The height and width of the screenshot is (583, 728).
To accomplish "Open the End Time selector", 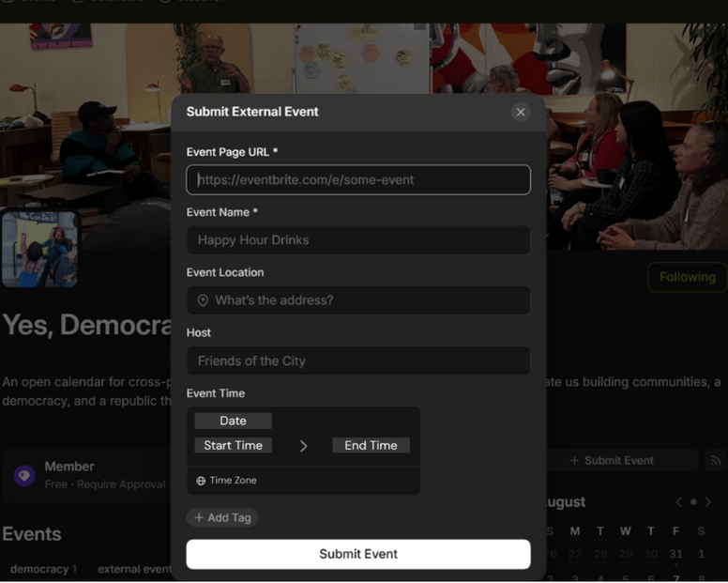I will (x=371, y=446).
